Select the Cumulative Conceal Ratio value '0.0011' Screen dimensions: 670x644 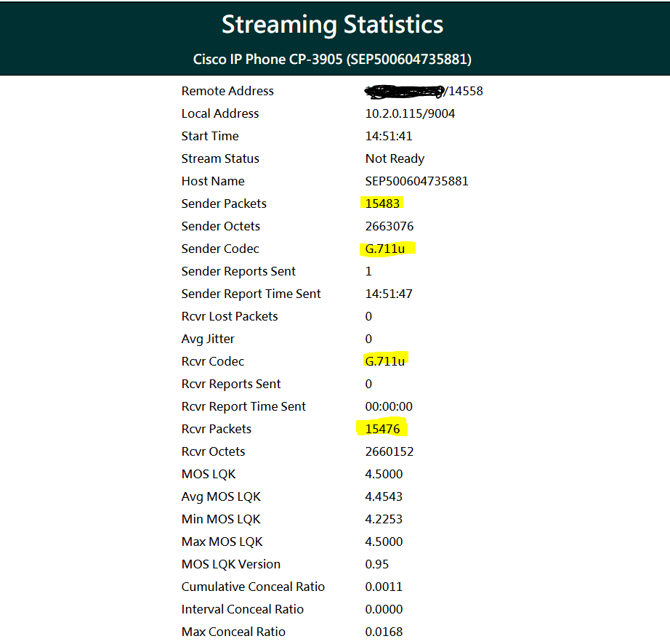point(384,587)
